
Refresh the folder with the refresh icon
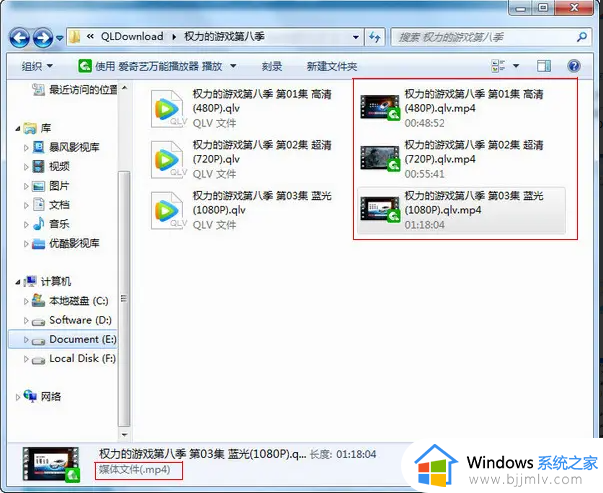(x=375, y=37)
